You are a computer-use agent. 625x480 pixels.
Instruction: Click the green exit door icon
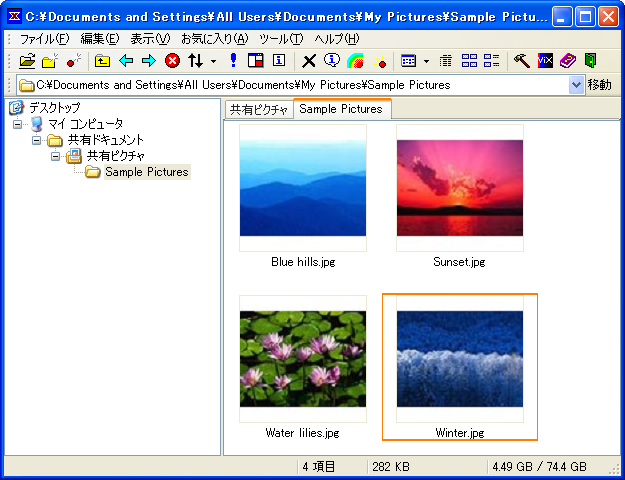[x=590, y=61]
